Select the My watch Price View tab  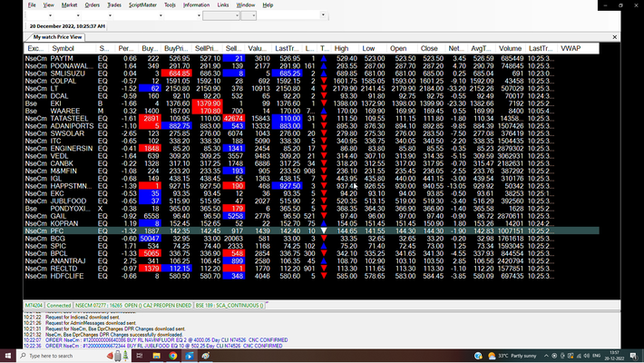[x=57, y=37]
